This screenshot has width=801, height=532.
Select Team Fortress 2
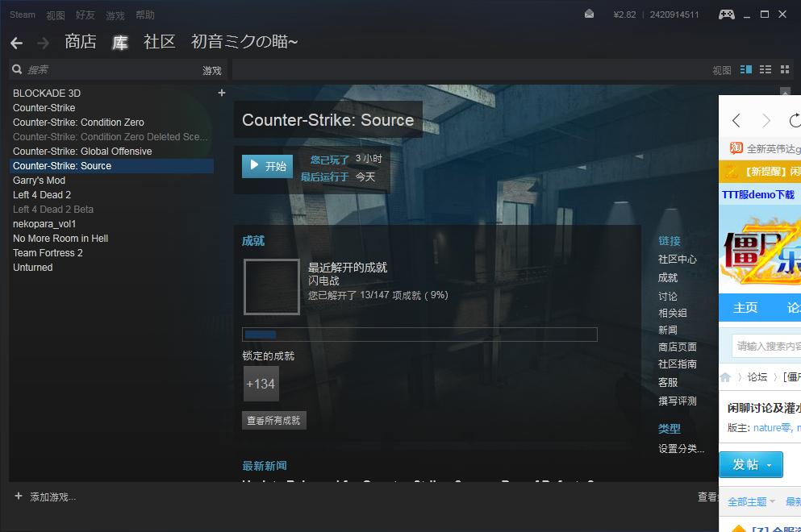tap(48, 253)
